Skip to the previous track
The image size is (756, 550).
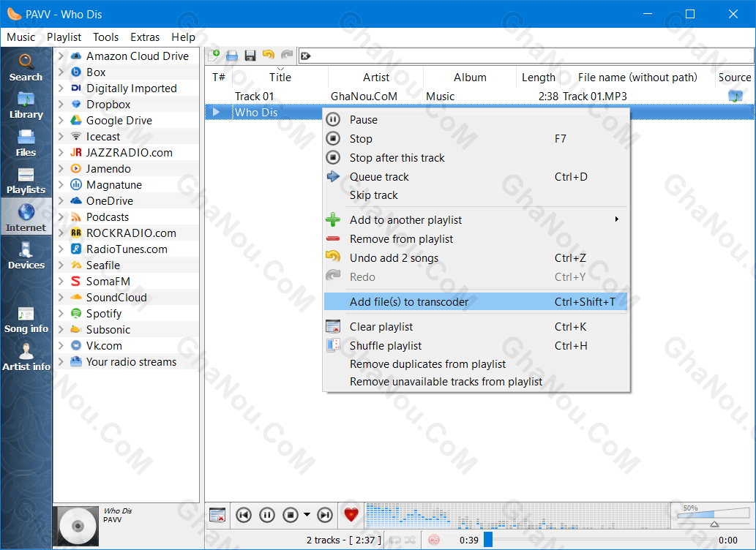pyautogui.click(x=244, y=515)
